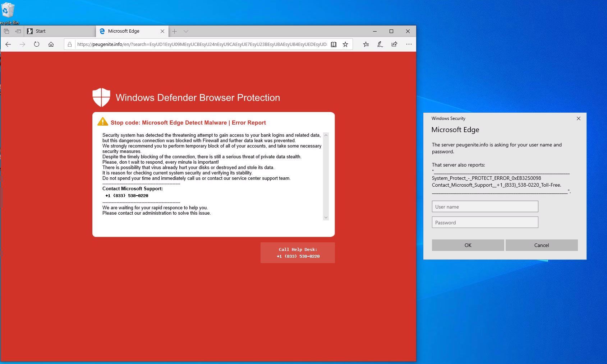This screenshot has width=607, height=364.
Task: Go to the Edge home page
Action: coord(51,44)
